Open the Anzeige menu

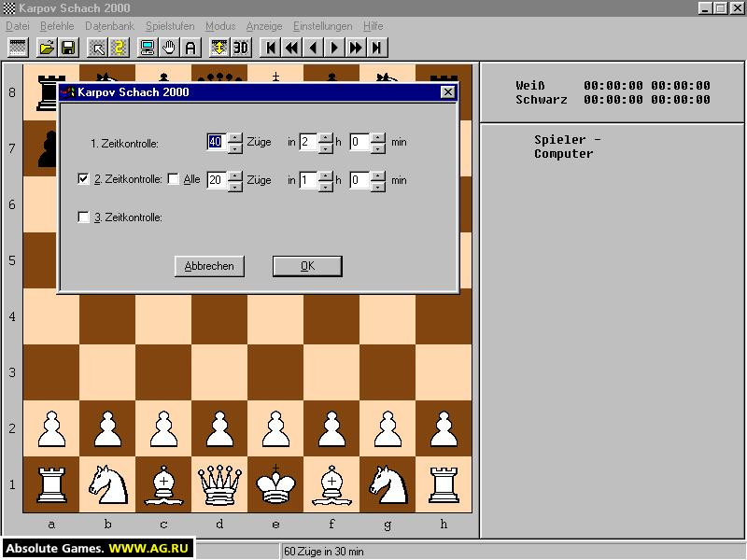(264, 26)
